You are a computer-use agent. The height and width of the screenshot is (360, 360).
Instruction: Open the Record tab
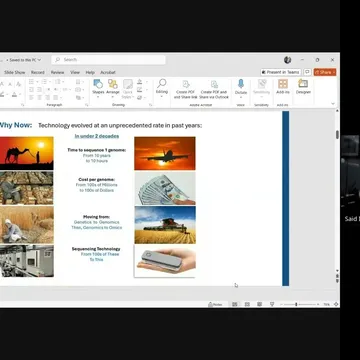tap(38, 72)
